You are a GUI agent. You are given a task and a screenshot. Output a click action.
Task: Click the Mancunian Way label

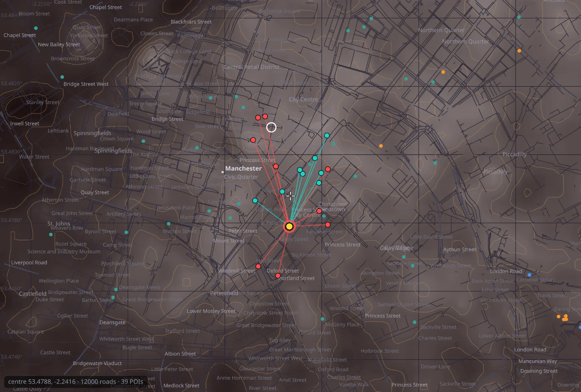click(537, 361)
